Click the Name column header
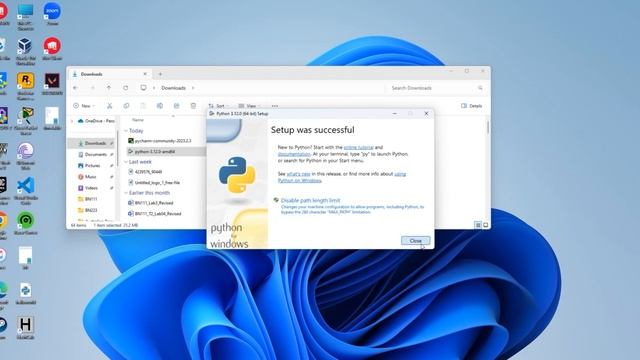640x360 pixels. [x=138, y=120]
